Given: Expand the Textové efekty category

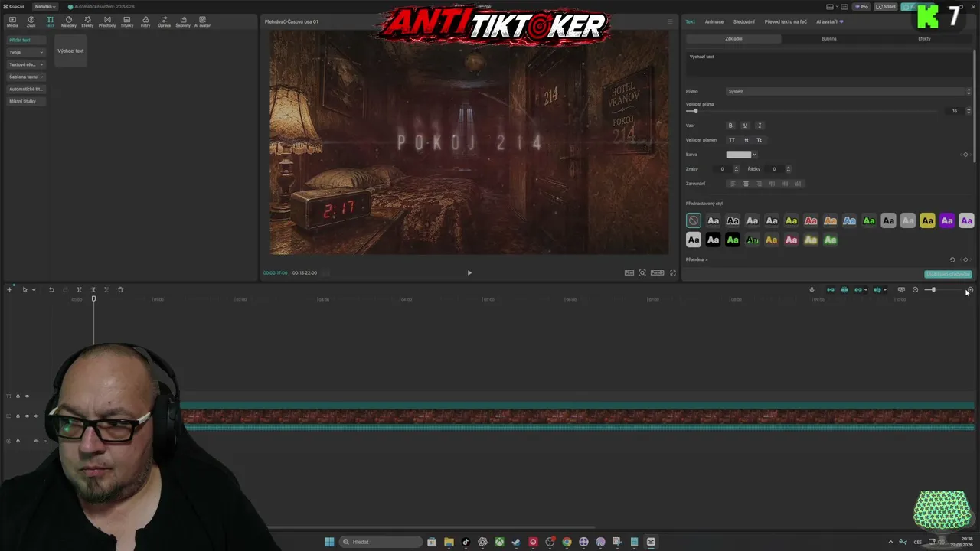Looking at the screenshot, I should tap(26, 64).
